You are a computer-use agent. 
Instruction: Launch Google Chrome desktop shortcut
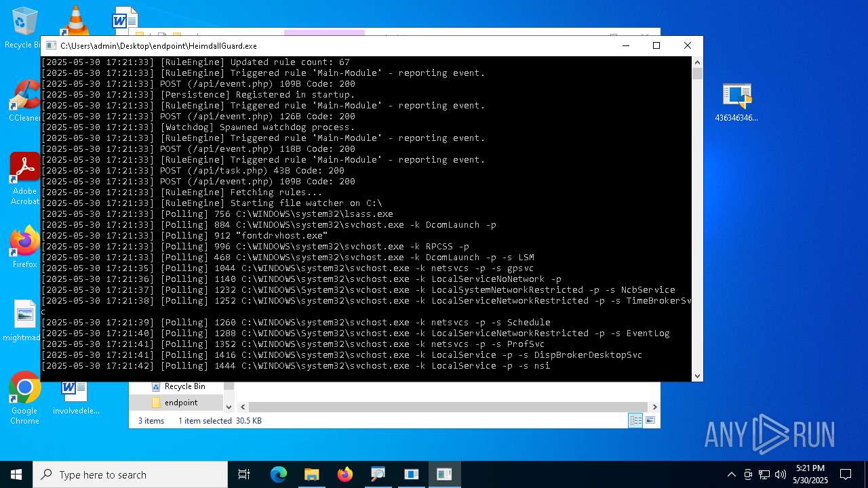pyautogui.click(x=24, y=398)
